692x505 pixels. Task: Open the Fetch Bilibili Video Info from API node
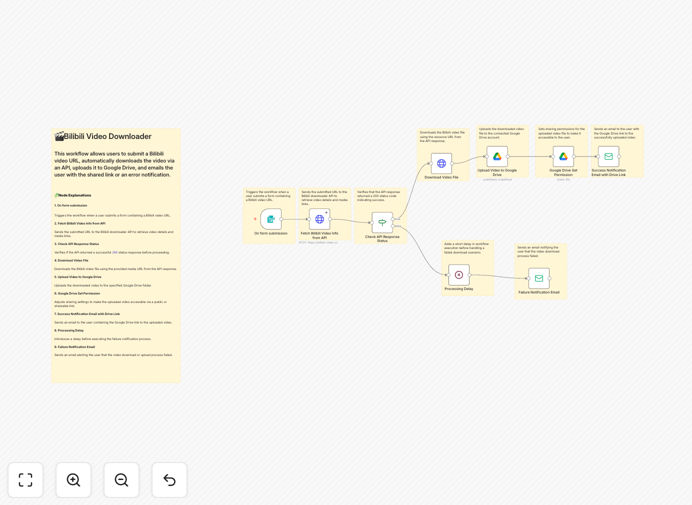[x=320, y=219]
